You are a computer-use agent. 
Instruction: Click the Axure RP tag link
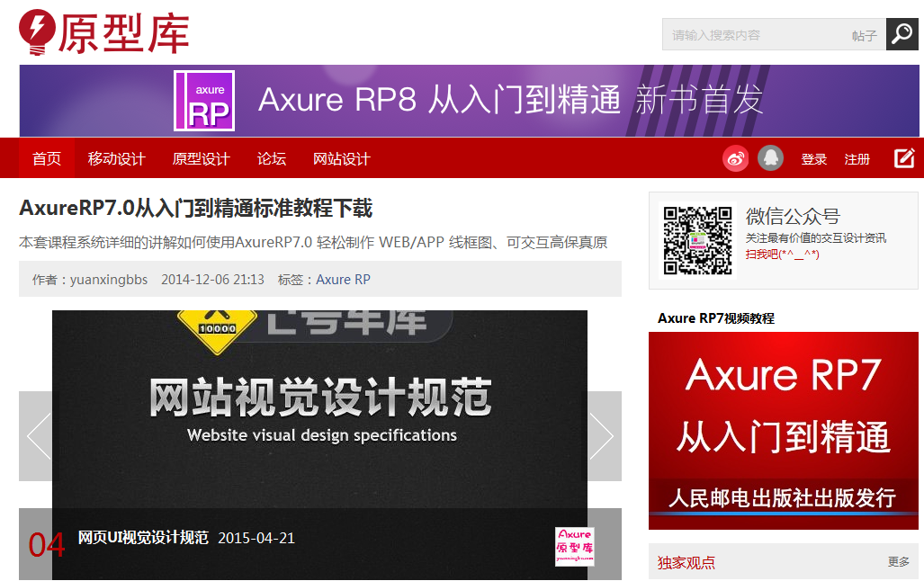(x=343, y=280)
